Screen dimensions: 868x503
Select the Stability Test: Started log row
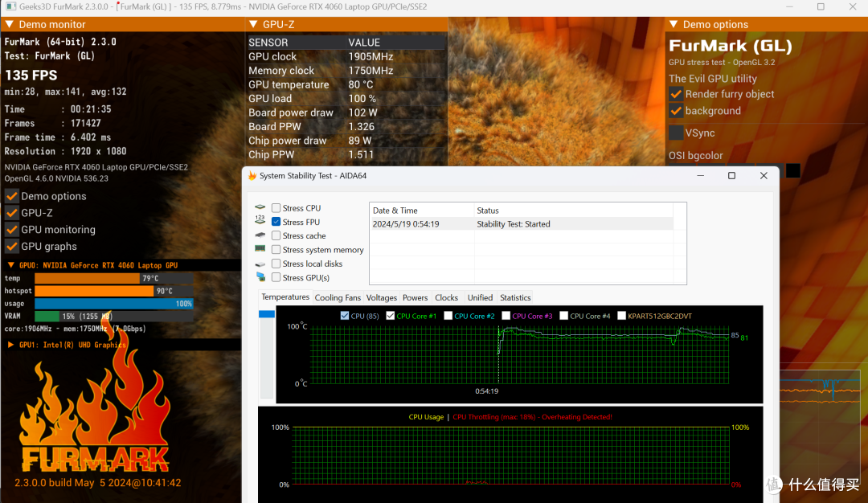click(522, 224)
